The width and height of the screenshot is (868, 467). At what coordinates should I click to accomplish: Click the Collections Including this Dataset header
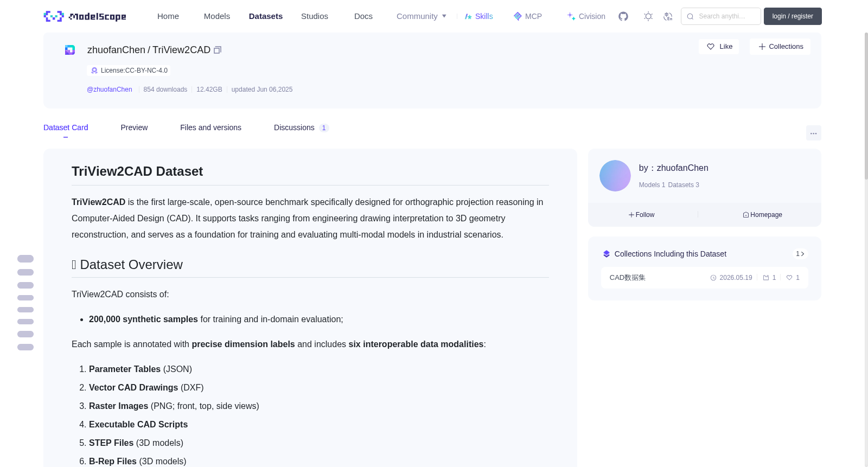click(x=670, y=254)
